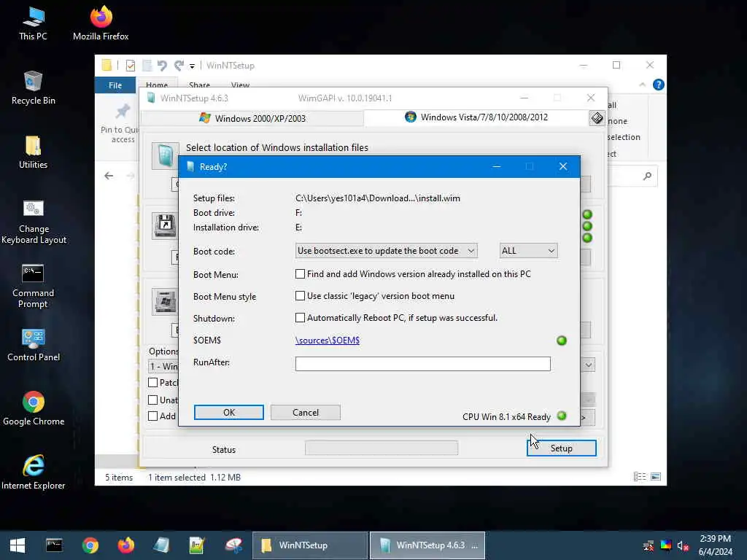Viewport: 747px width, 560px height.
Task: Open the Share ribbon tab
Action: pos(199,85)
